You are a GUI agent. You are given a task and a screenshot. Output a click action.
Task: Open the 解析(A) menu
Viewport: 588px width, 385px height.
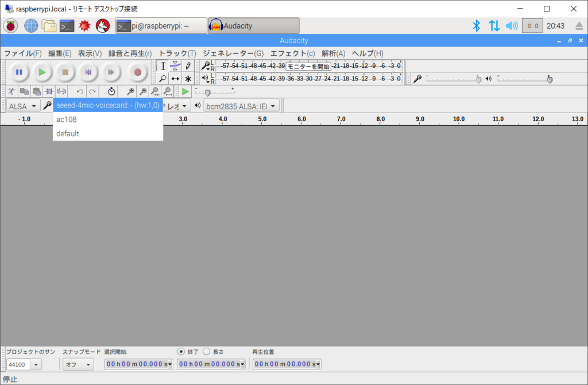pos(334,53)
